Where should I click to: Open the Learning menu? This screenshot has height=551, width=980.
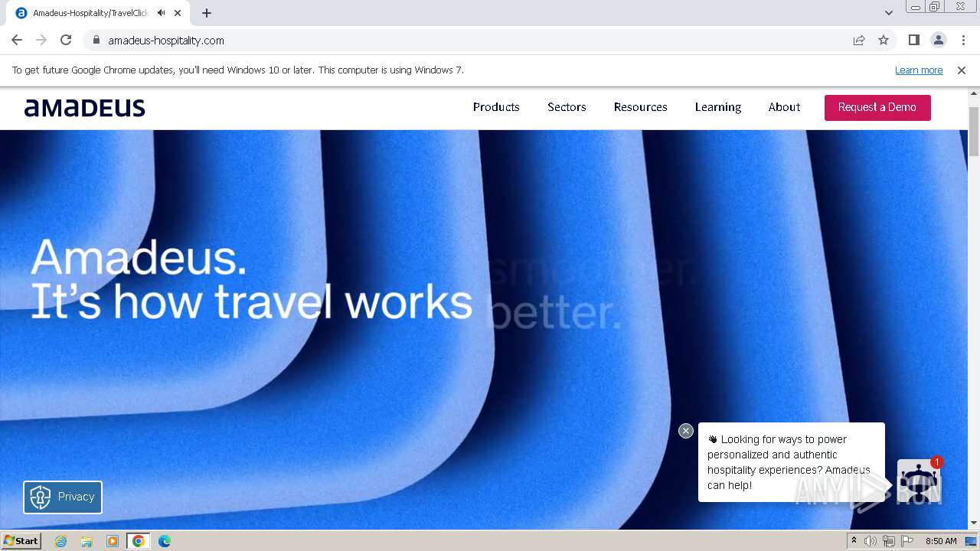point(718,107)
